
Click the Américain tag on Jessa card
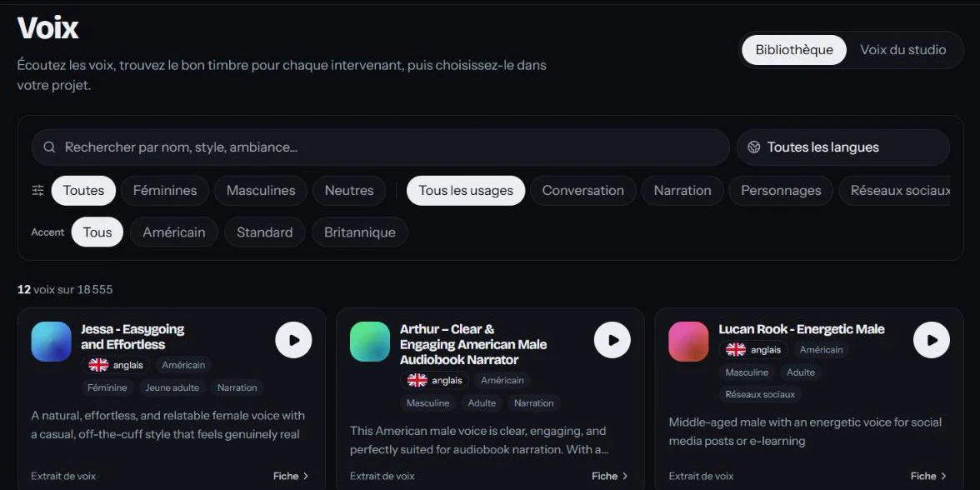[183, 365]
